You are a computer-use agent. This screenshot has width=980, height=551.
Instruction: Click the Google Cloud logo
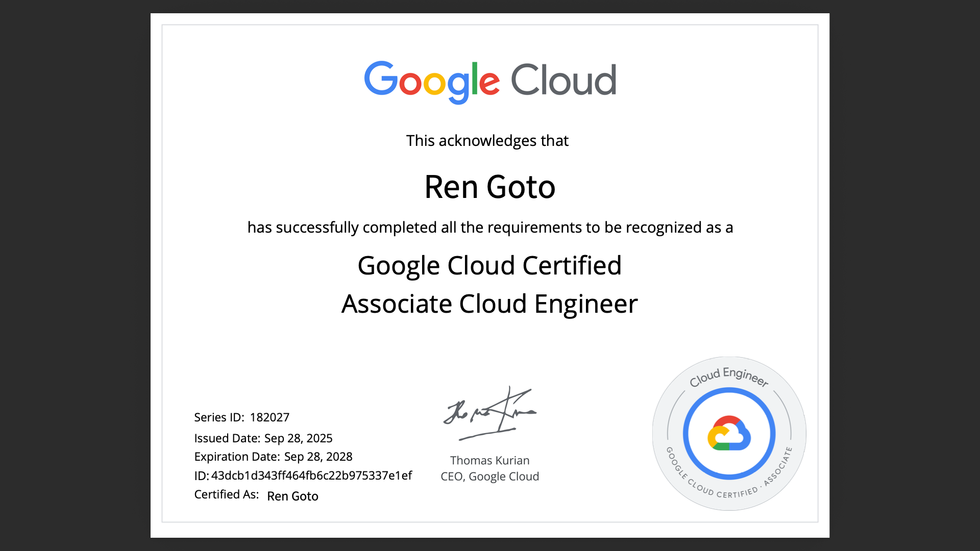[489, 81]
